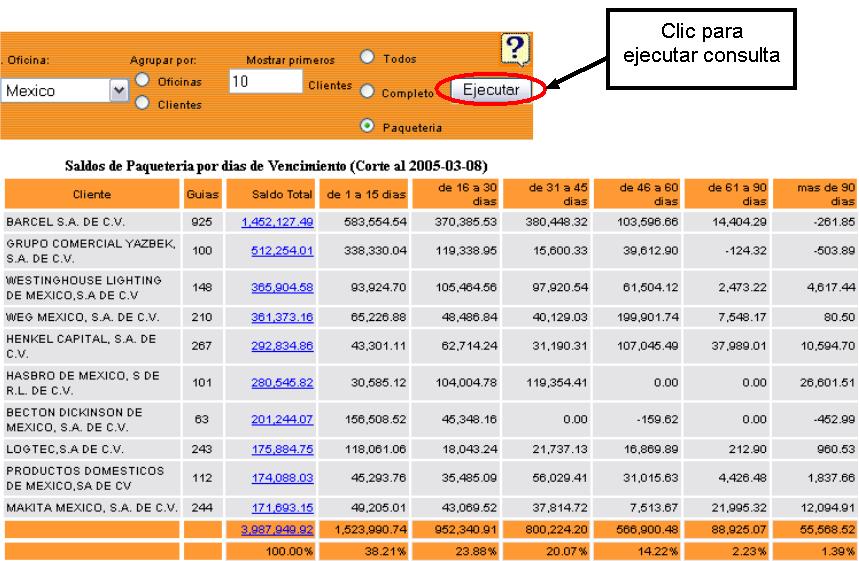Expand the Oficina dropdown showing Mexico
The image size is (859, 561).
(119, 90)
